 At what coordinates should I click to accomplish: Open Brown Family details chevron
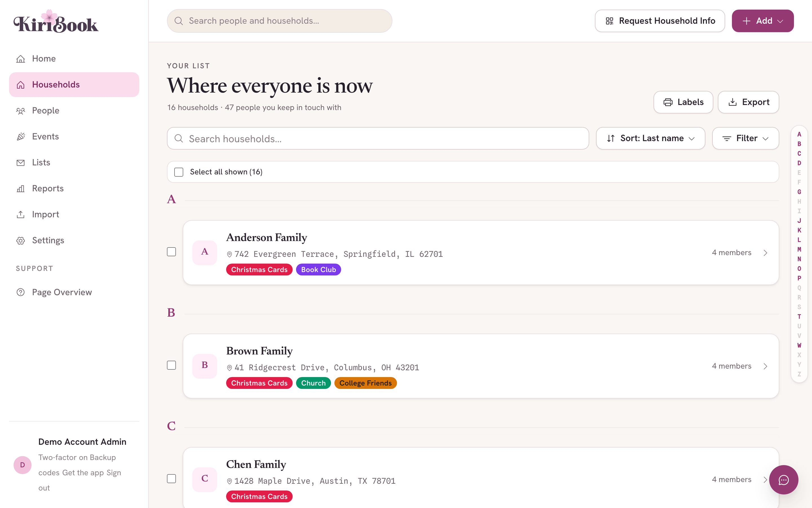click(765, 367)
